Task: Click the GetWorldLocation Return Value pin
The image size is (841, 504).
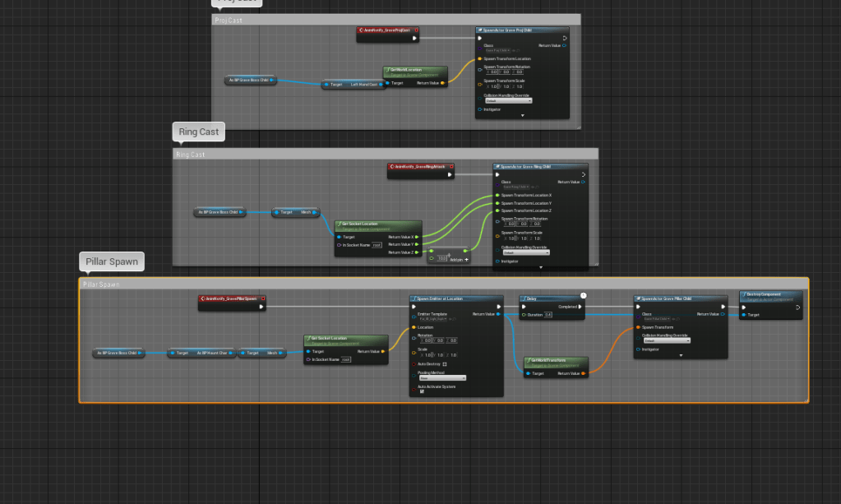Action: click(x=444, y=83)
